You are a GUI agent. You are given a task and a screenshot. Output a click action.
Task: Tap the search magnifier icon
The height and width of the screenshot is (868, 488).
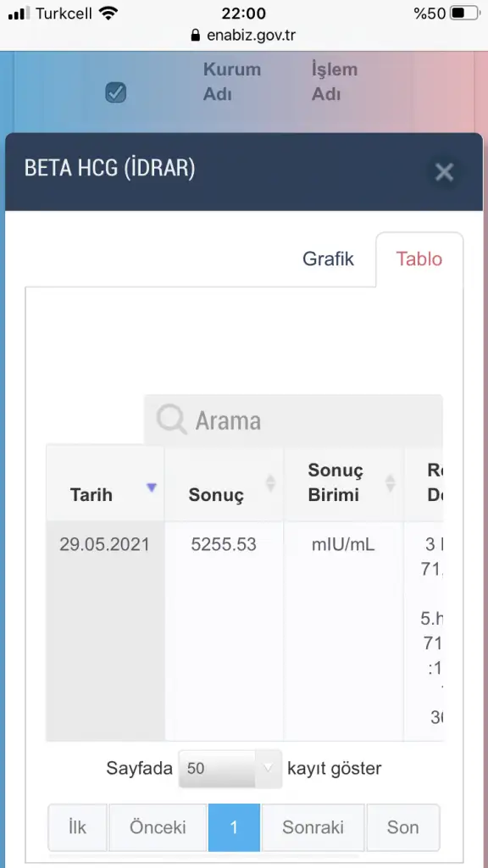(171, 420)
